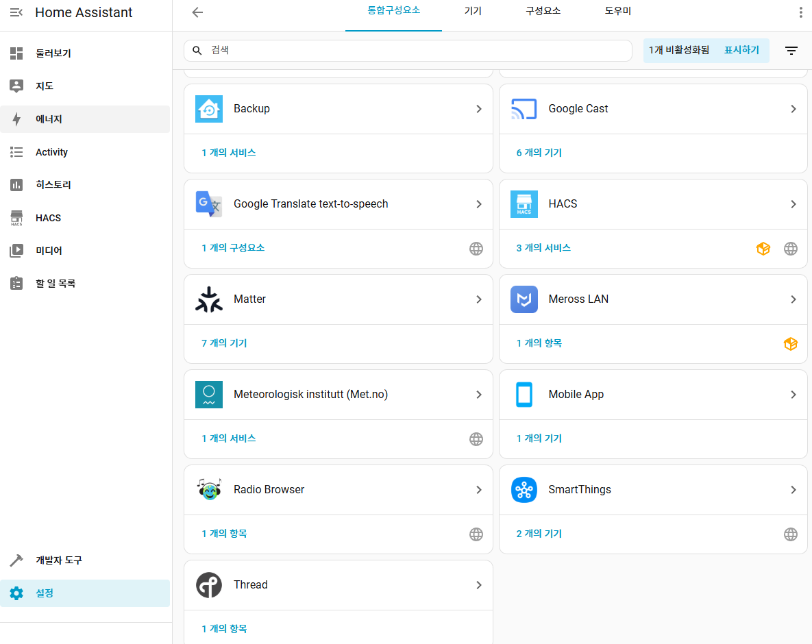Open the HACS store icon in the sidebar

tap(16, 218)
